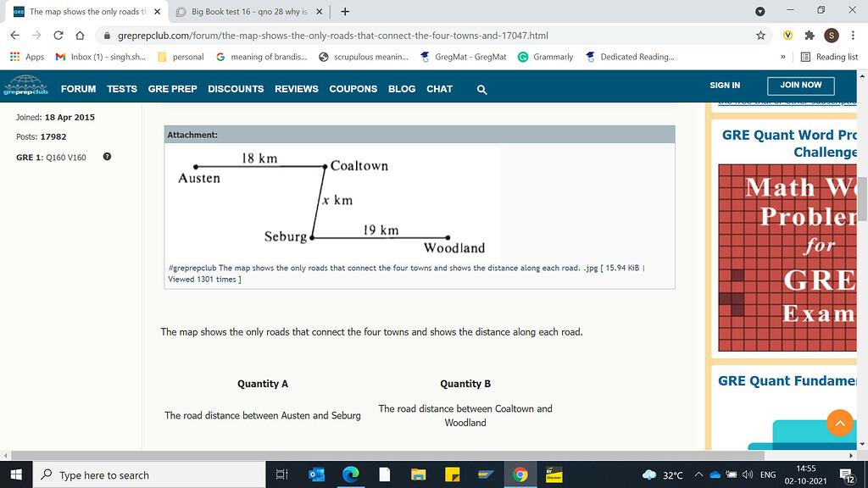Open the GRE Quant Fundamentals link
This screenshot has width=868, height=488.
(x=787, y=380)
